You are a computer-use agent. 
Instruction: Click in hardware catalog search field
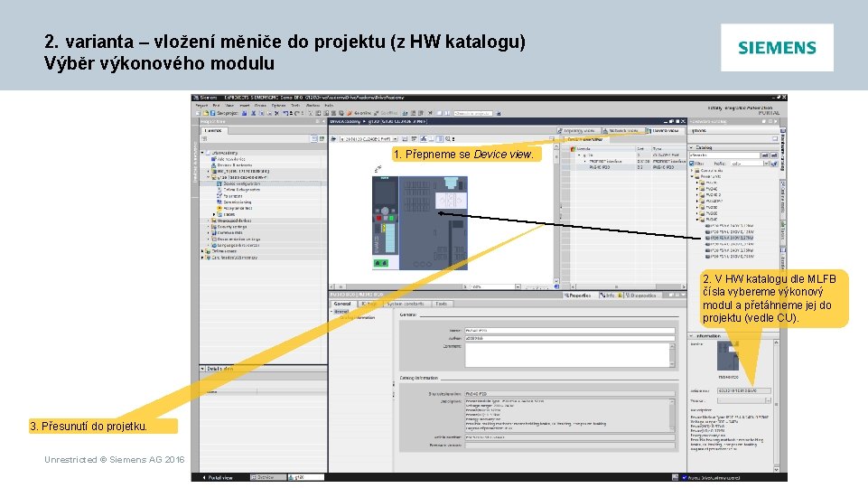(724, 155)
